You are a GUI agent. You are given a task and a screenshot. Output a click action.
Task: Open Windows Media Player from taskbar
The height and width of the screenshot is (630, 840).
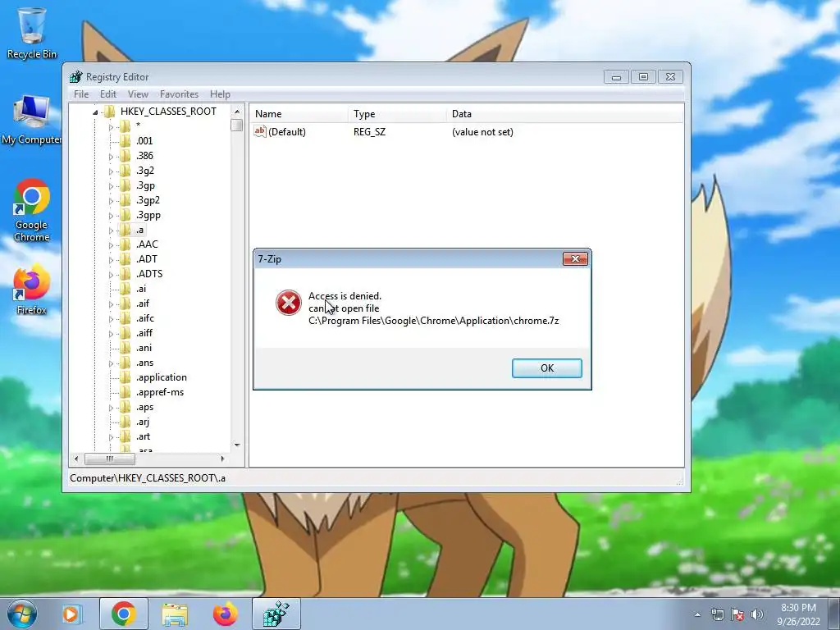[x=71, y=614]
